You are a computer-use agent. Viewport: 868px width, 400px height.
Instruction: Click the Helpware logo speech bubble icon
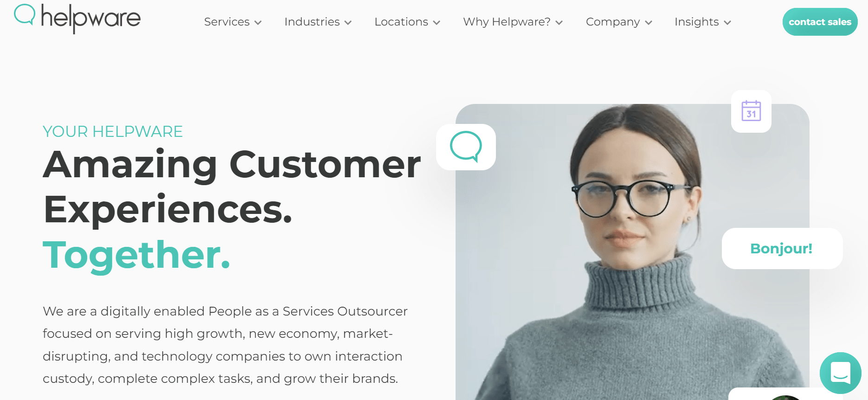coord(25,14)
